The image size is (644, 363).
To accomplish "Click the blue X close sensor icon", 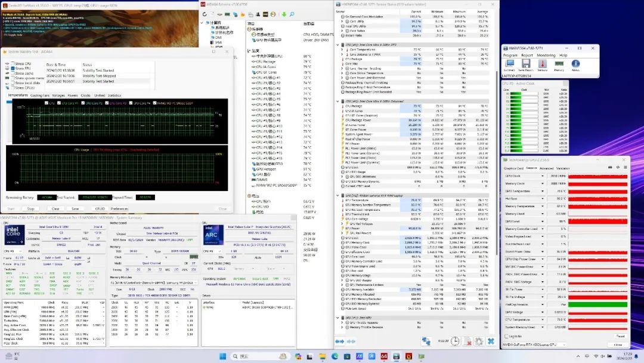I will [490, 341].
